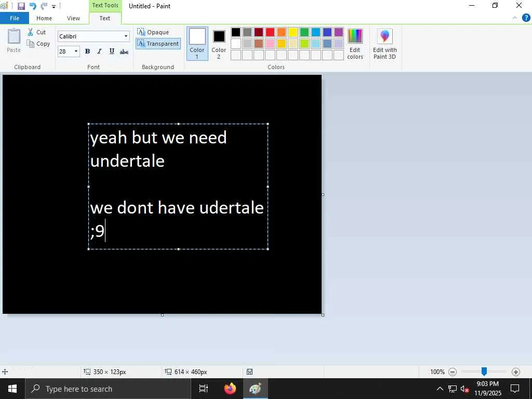Click the Save icon in quick access toolbar
The width and height of the screenshot is (532, 399).
click(21, 6)
